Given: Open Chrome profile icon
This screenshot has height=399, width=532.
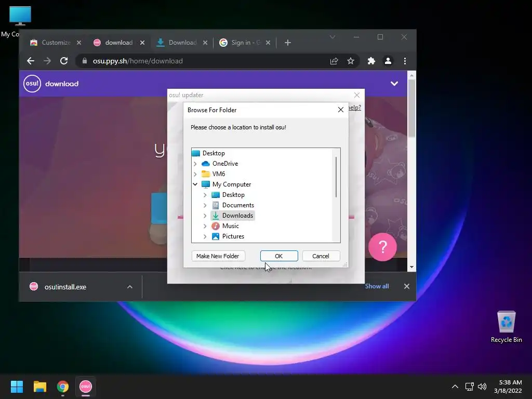Looking at the screenshot, I should coord(388,61).
